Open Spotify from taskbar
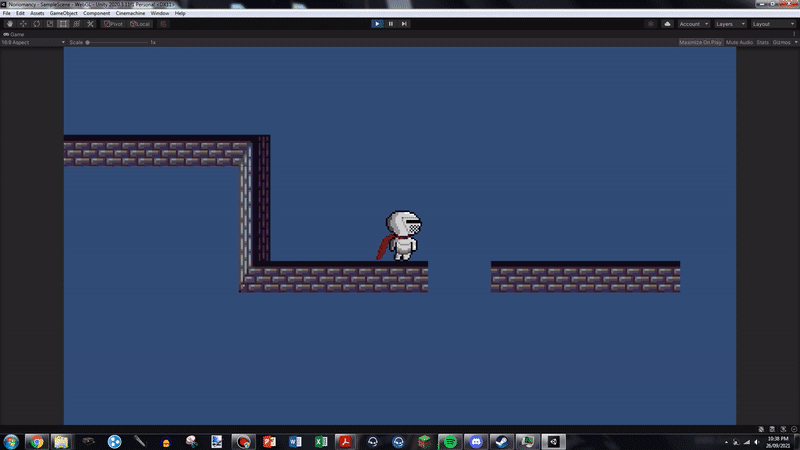 [450, 442]
